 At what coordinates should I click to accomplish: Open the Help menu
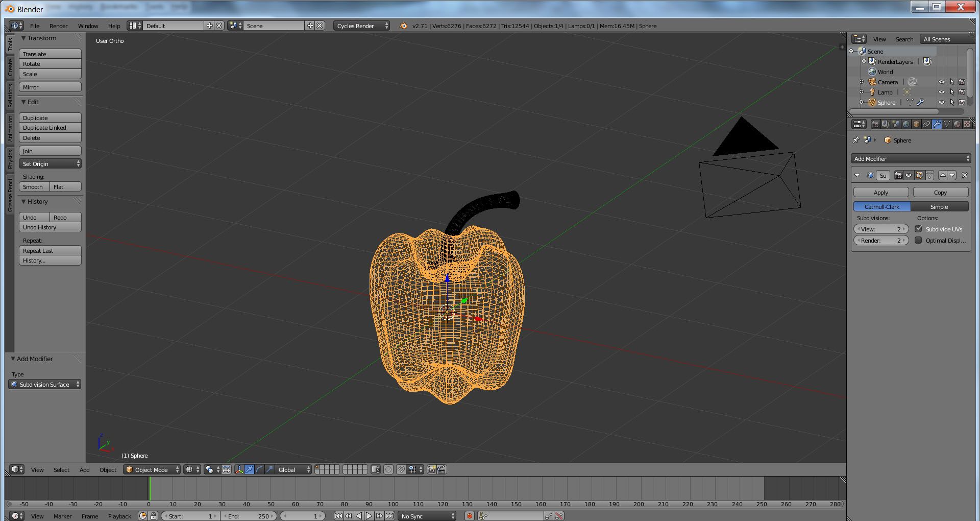114,26
